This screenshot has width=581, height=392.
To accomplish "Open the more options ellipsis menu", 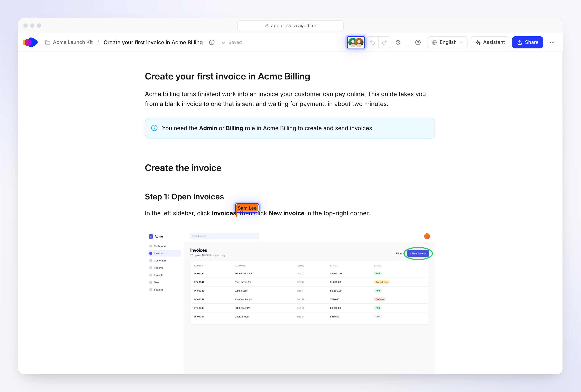I will (x=552, y=42).
